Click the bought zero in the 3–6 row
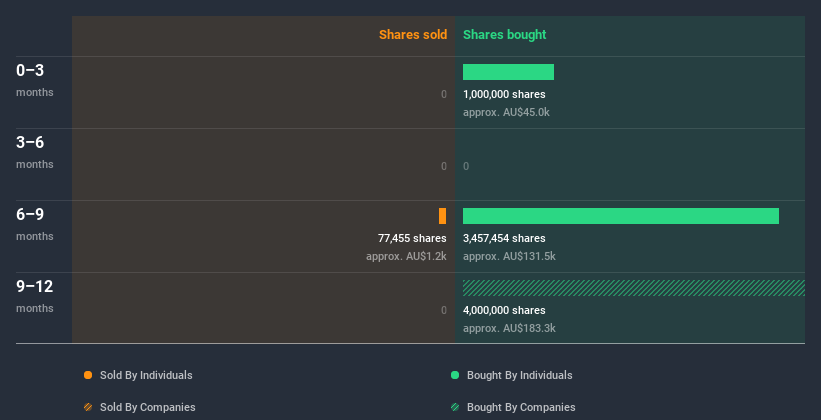This screenshot has width=821, height=420. [x=466, y=166]
